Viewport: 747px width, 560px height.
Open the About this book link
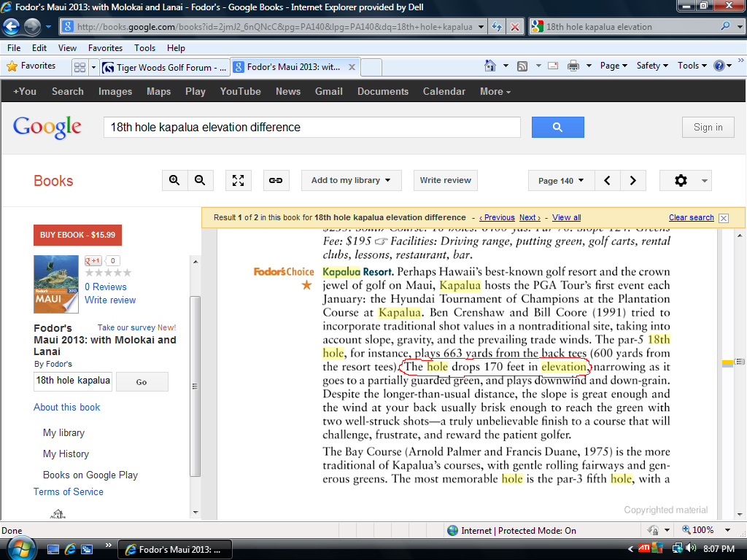point(66,407)
